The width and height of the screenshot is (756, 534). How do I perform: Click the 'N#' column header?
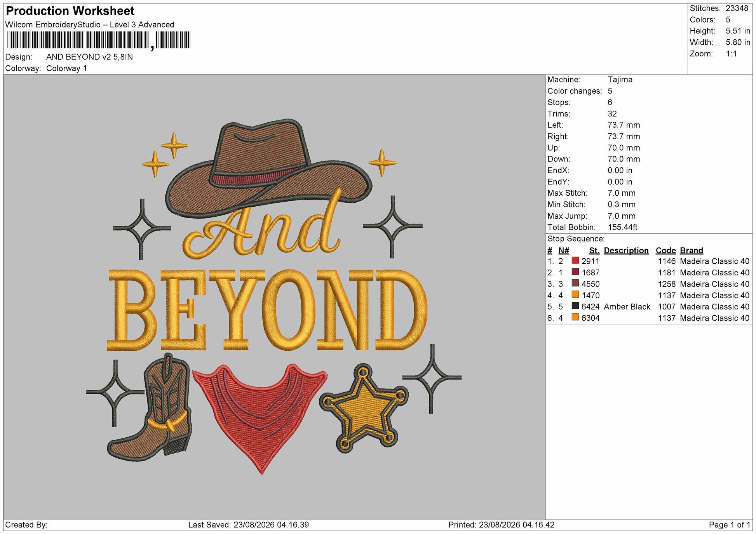[563, 250]
